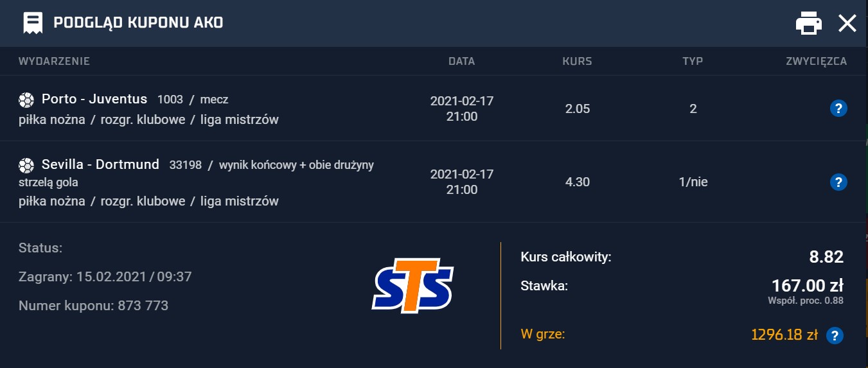Click the Zwycięzca column header
The width and height of the screenshot is (868, 368).
[x=816, y=62]
